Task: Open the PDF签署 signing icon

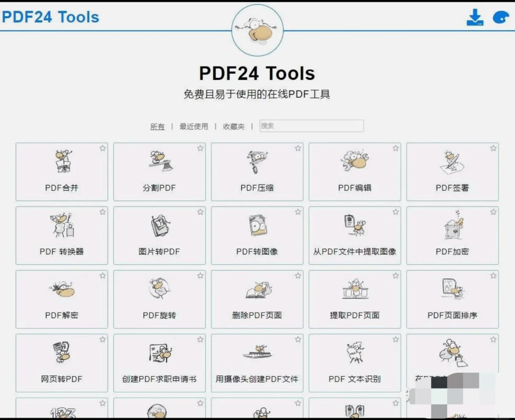Action: click(x=452, y=162)
